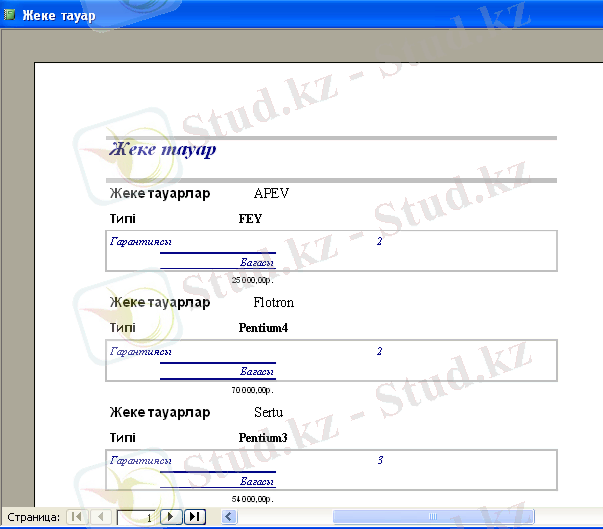The height and width of the screenshot is (529, 603).
Task: Click the report heading 'Жеке тауар'
Action: pos(163,150)
